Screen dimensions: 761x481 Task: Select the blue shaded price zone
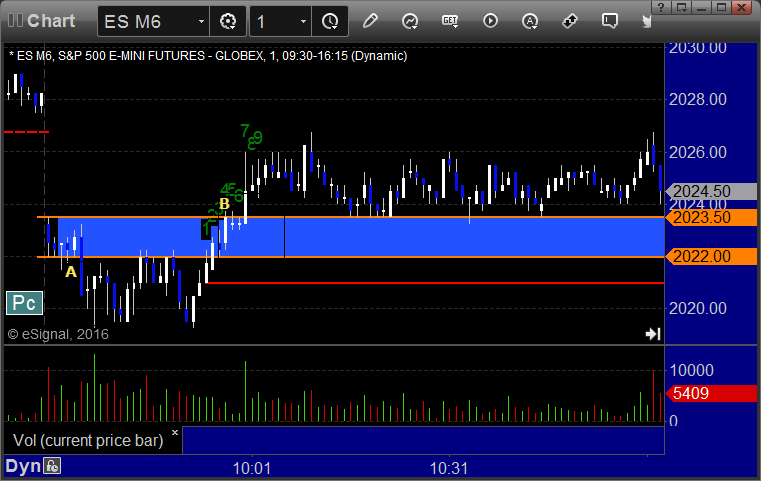pyautogui.click(x=350, y=237)
